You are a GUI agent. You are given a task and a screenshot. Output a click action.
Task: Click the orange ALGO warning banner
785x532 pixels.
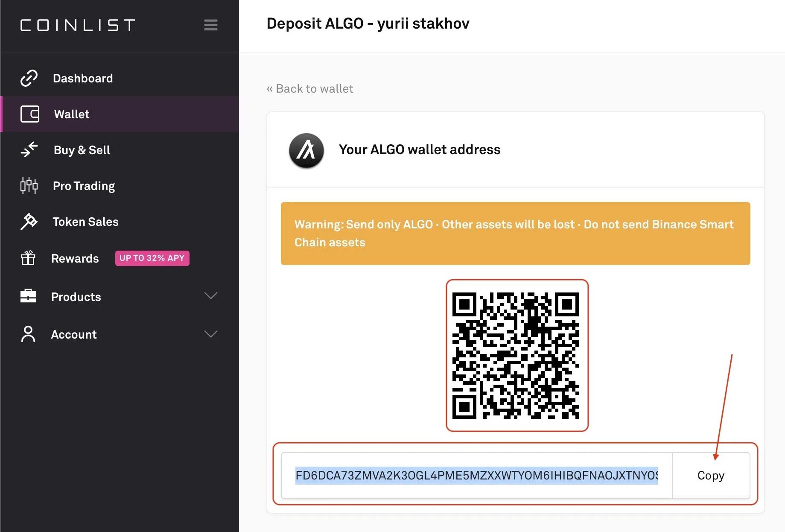[x=515, y=234]
